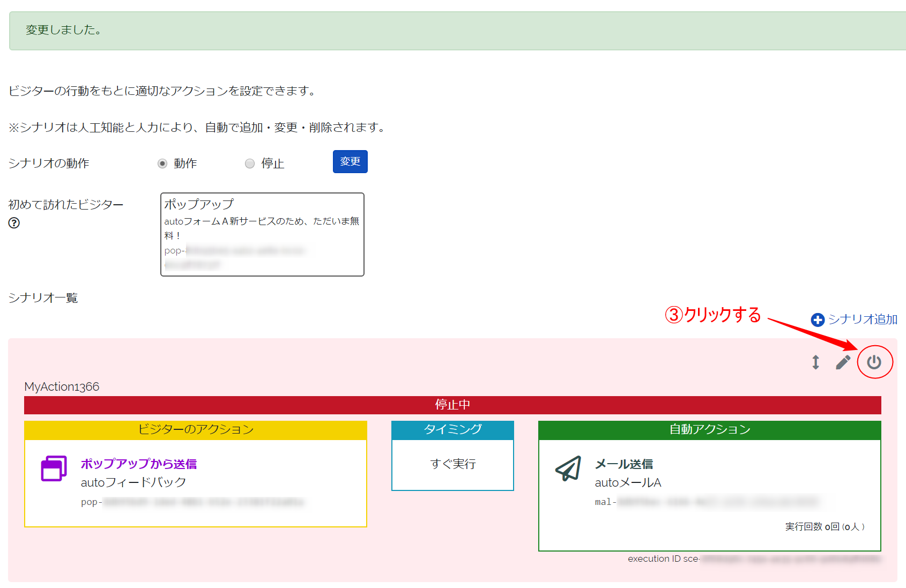Click the autoフィードバック text
The width and height of the screenshot is (906, 588).
[x=133, y=482]
